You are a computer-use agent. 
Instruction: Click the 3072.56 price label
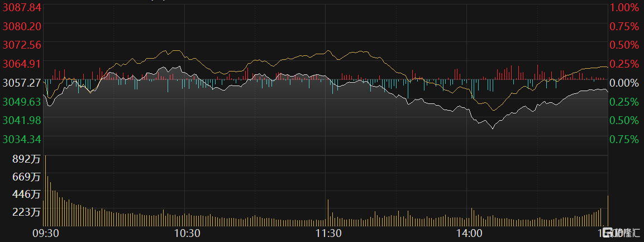pyautogui.click(x=22, y=45)
